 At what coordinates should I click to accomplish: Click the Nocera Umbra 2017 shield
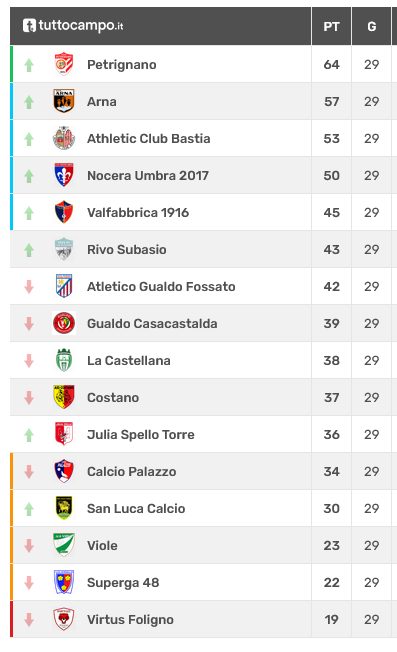tap(64, 175)
